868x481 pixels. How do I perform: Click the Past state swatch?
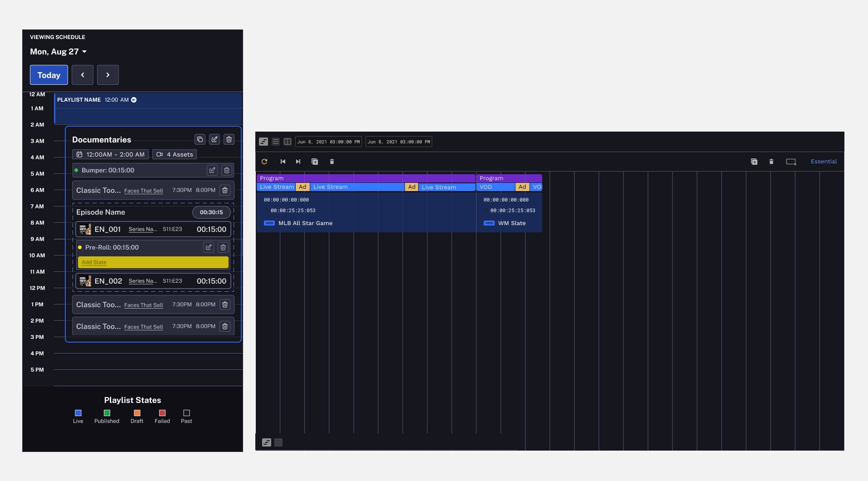tap(186, 413)
